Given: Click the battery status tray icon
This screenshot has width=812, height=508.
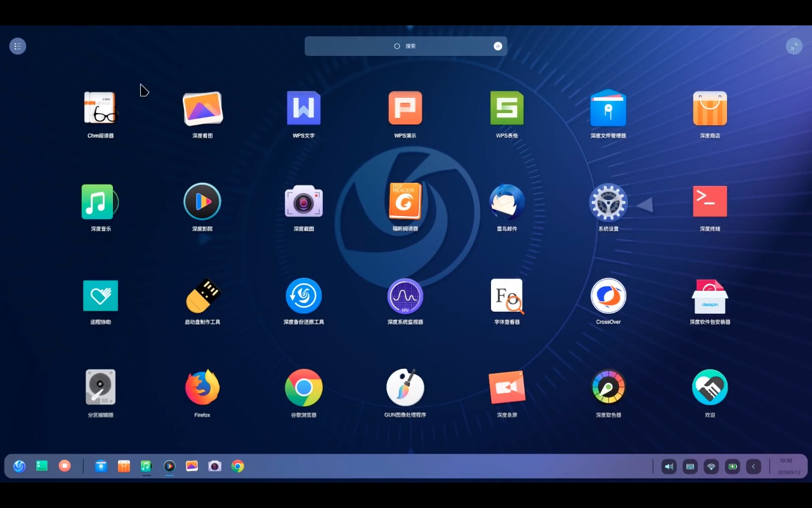Looking at the screenshot, I should (x=733, y=467).
